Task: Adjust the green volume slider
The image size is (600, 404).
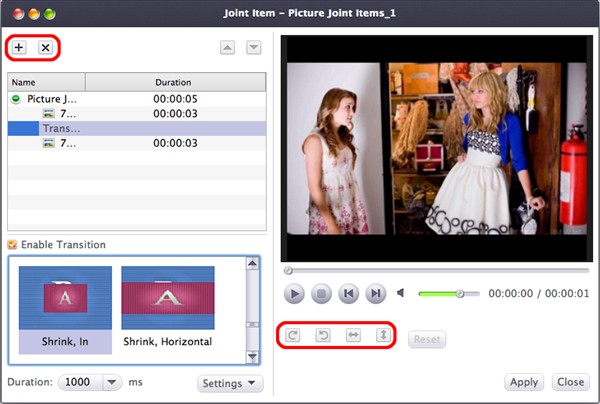Action: pyautogui.click(x=460, y=293)
